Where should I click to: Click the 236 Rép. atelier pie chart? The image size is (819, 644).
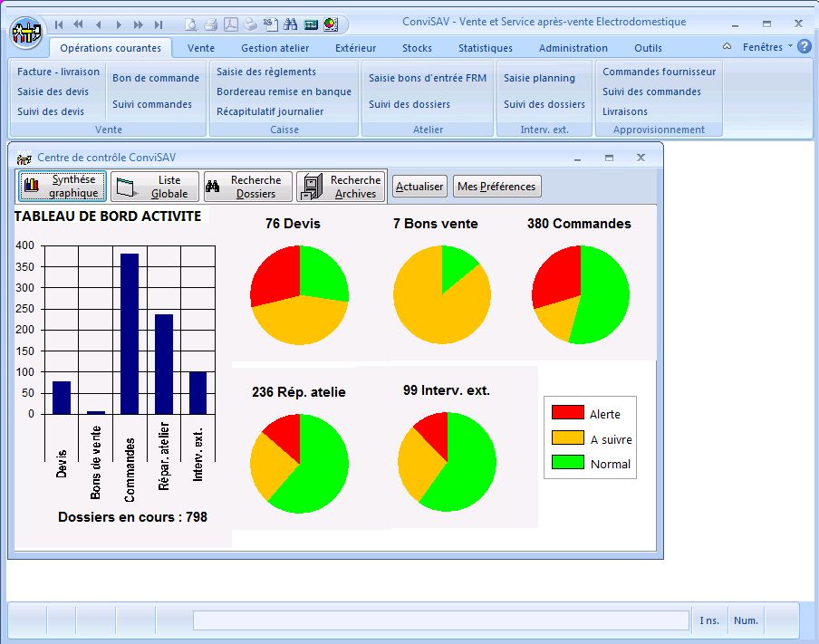(x=299, y=463)
